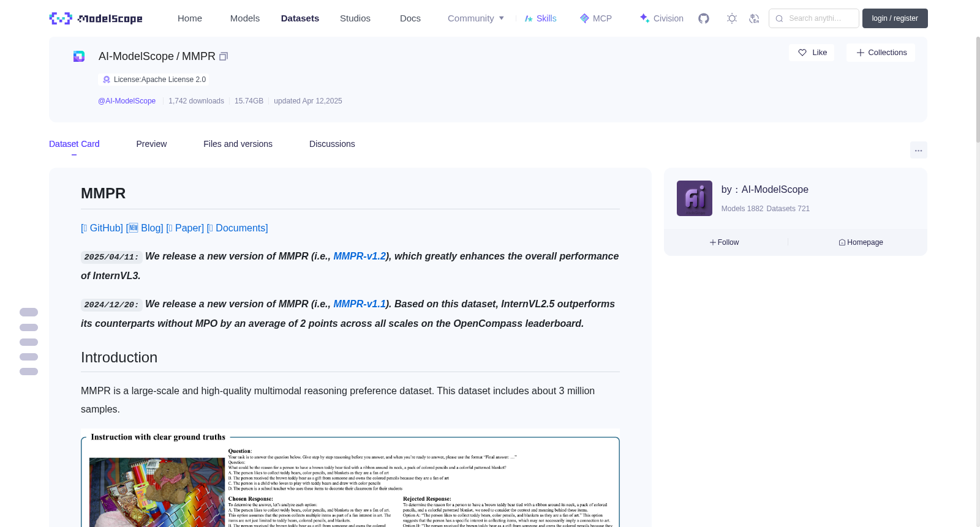
Task: Switch language with the translate icon
Action: 754,18
